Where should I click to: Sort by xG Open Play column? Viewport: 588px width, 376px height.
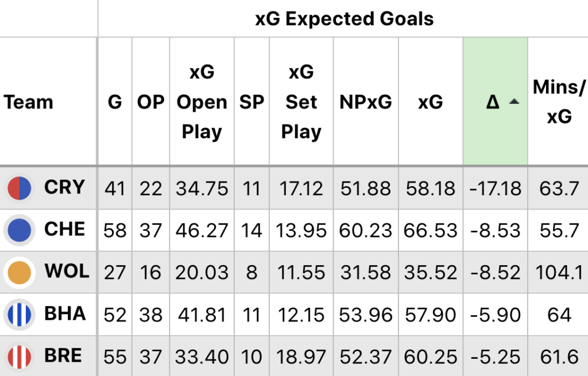[202, 102]
